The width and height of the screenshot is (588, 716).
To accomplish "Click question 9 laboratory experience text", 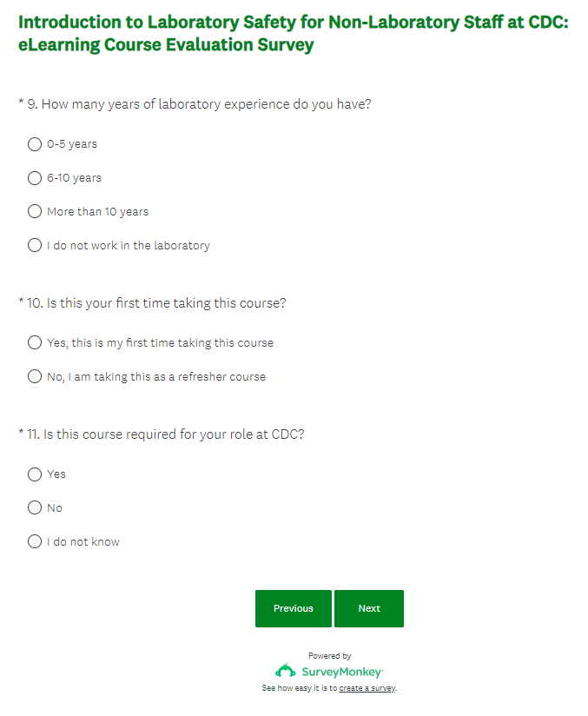I will pos(206,104).
